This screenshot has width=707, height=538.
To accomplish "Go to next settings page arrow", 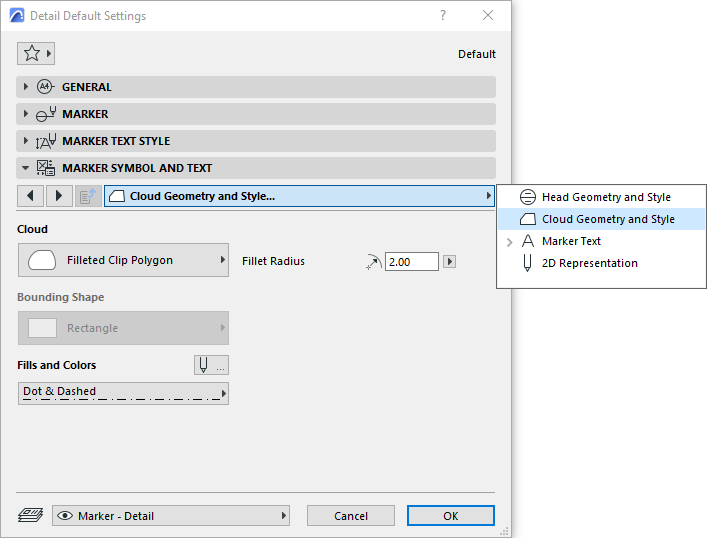I will point(59,196).
